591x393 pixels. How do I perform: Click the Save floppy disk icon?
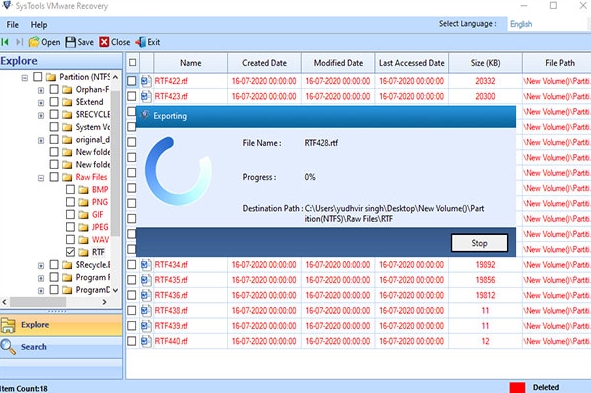tap(70, 42)
